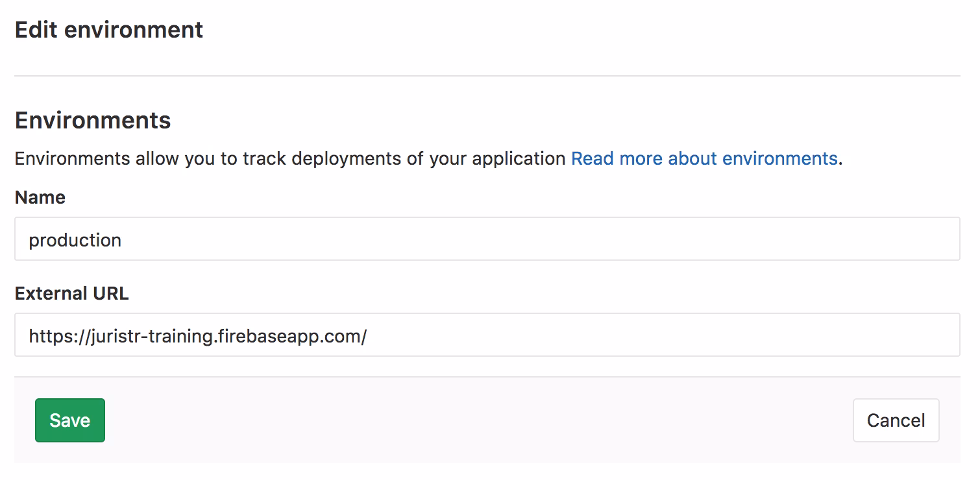The image size is (980, 480).
Task: Click the divider line below Edit environment
Action: point(487,76)
